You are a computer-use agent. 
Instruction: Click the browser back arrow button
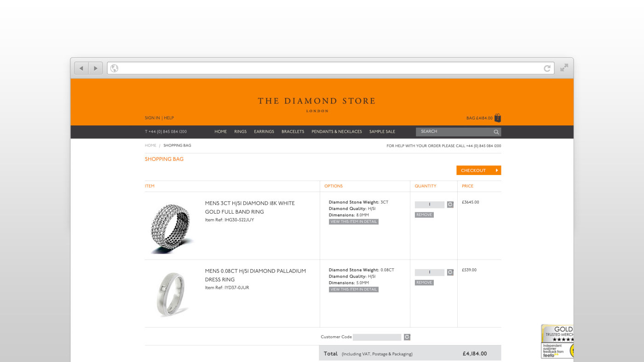point(81,68)
